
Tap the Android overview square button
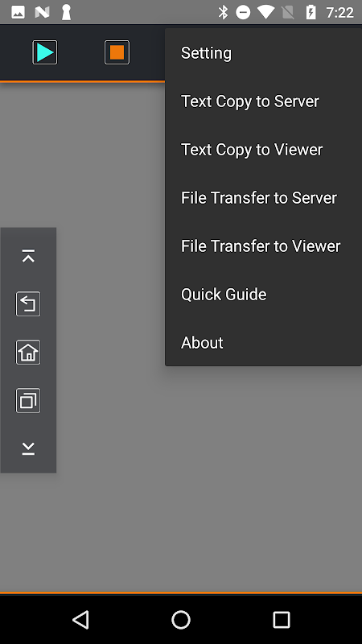point(282,619)
